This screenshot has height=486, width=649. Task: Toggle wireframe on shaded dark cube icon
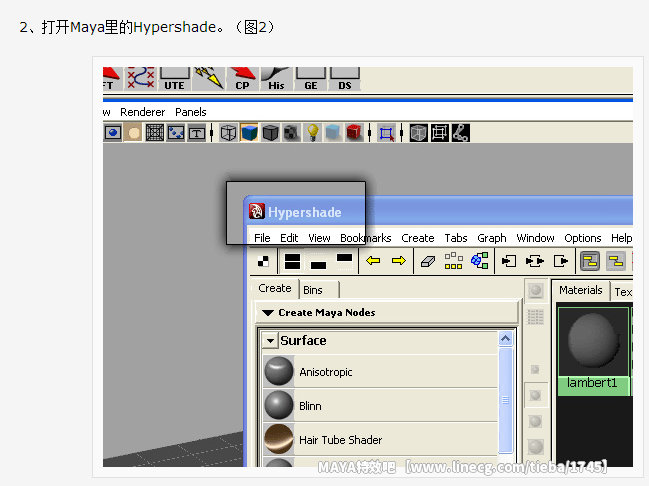click(x=270, y=133)
